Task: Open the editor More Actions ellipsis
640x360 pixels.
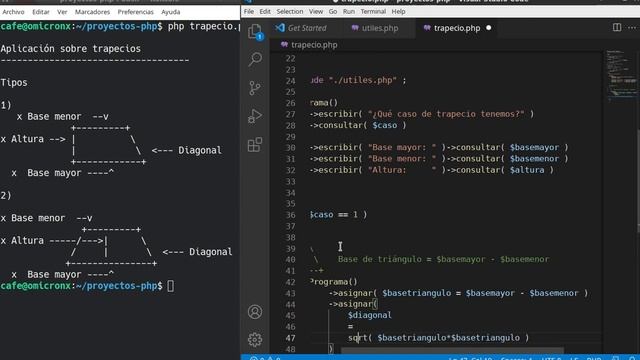Action: click(x=632, y=27)
